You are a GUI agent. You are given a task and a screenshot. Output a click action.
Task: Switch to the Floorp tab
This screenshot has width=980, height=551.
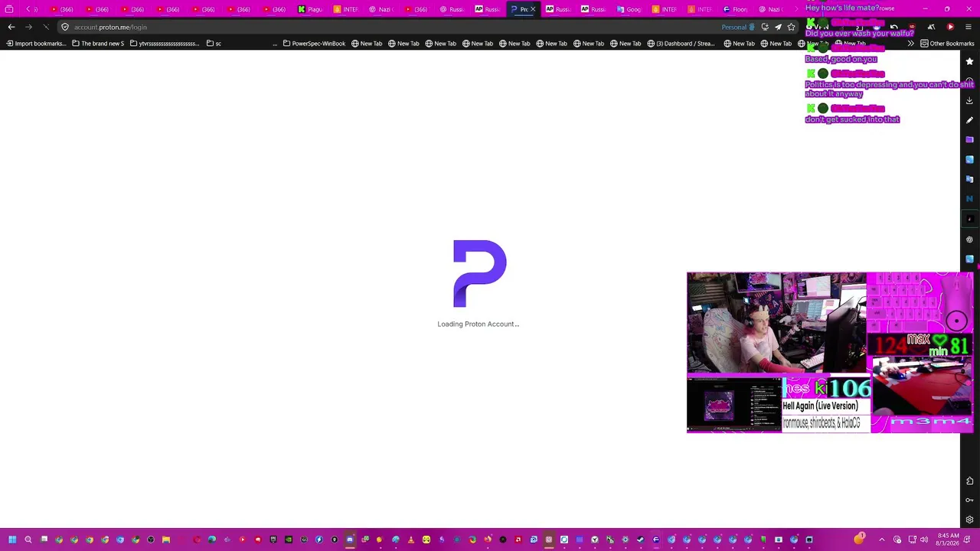pos(735,9)
